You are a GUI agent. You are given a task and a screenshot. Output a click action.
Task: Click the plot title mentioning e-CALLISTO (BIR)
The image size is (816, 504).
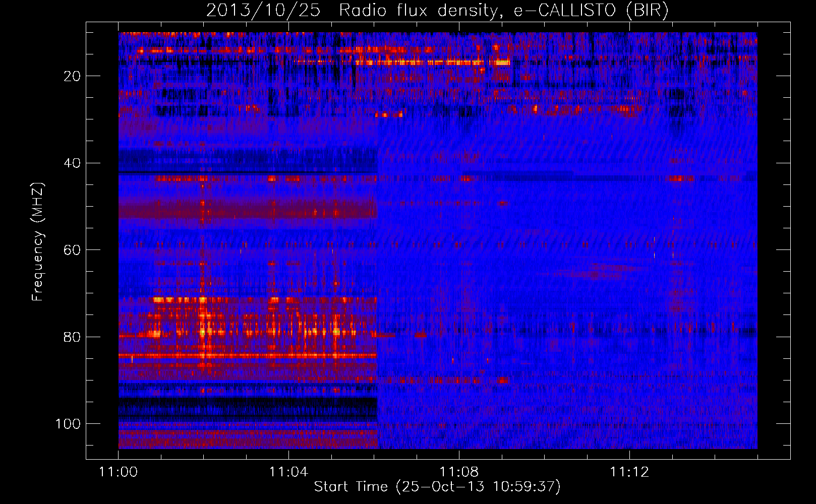437,10
